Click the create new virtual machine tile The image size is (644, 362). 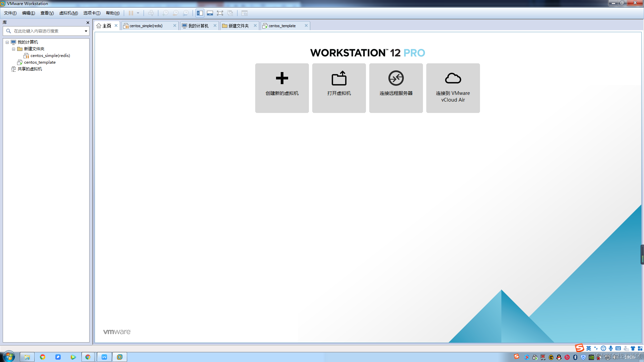[x=282, y=88]
